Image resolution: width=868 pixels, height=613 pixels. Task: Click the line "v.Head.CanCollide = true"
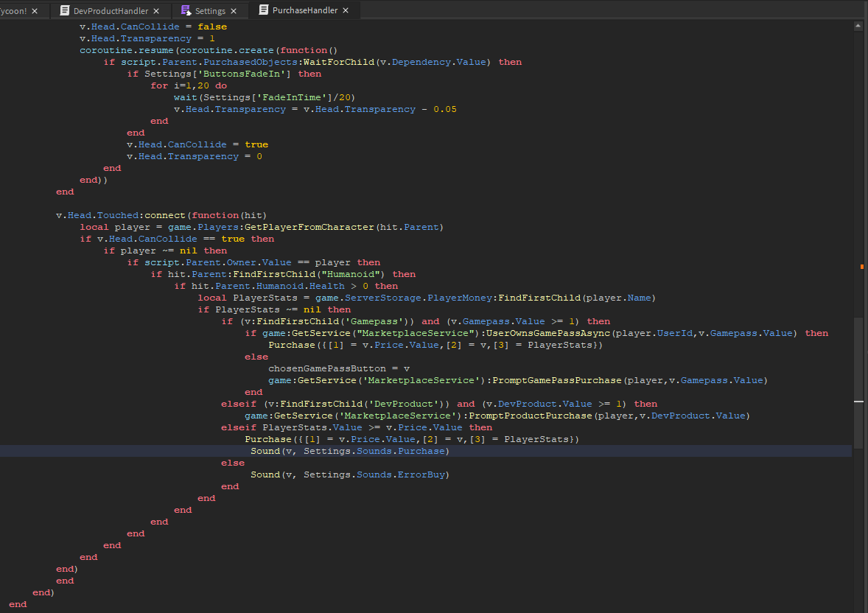tap(197, 144)
